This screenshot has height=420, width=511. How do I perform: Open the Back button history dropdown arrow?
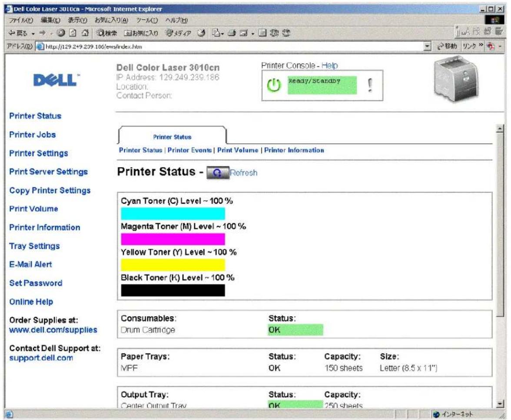pos(33,33)
